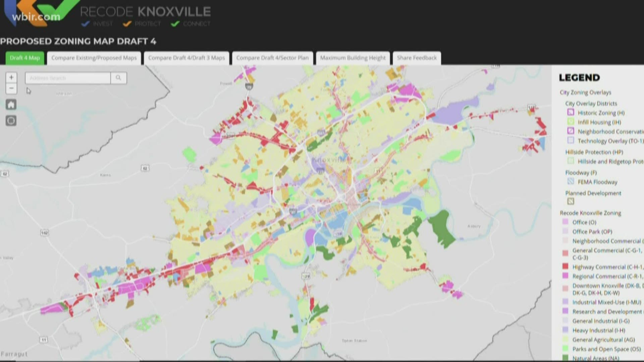Locate my position on the map
This screenshot has height=362, width=644.
point(11,121)
